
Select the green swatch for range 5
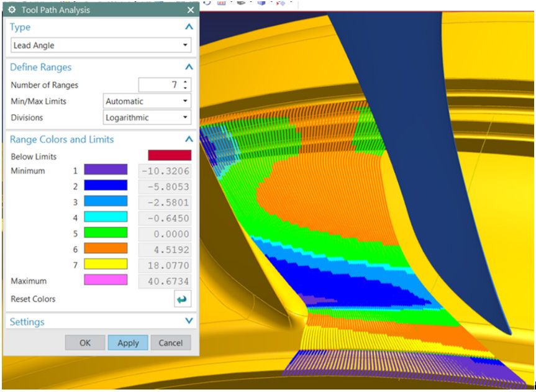[x=106, y=232]
